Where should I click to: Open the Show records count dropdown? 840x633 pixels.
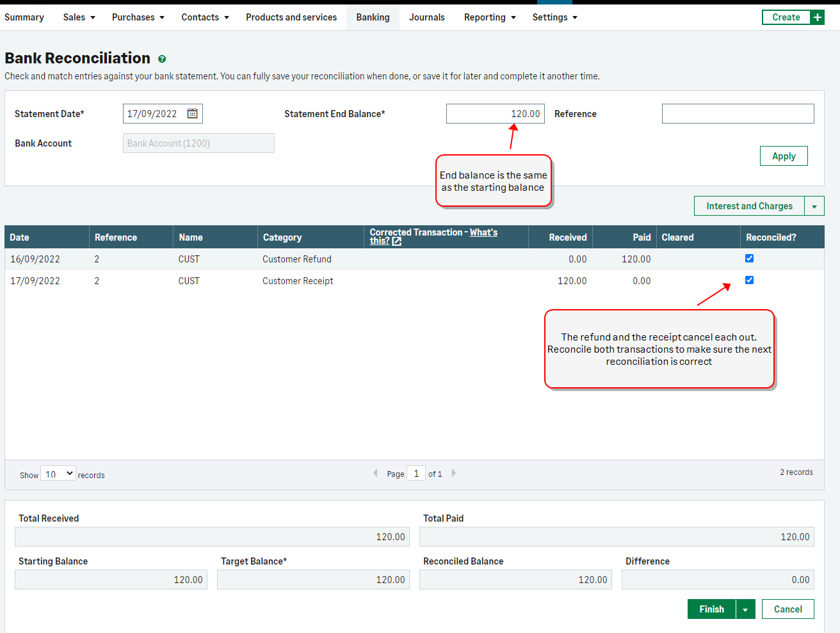pyautogui.click(x=58, y=474)
